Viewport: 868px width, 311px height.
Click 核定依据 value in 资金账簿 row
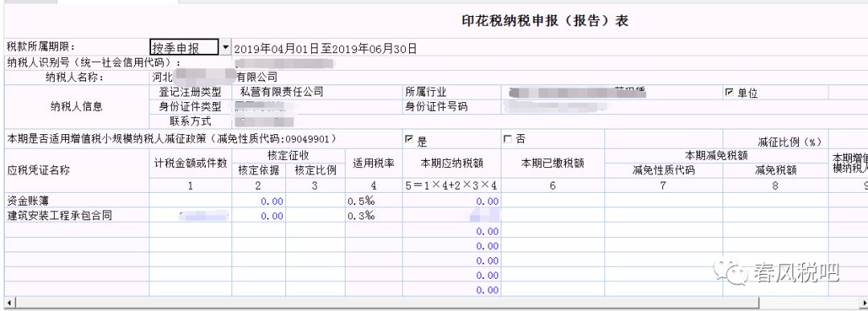coord(259,200)
